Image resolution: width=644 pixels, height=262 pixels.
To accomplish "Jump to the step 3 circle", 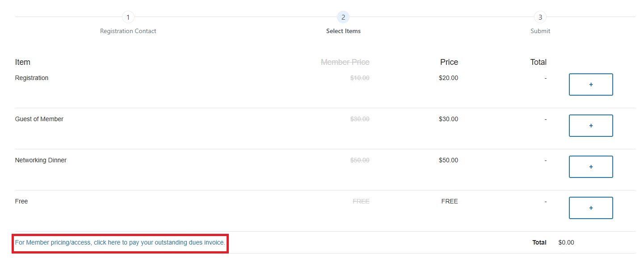I will coord(540,17).
